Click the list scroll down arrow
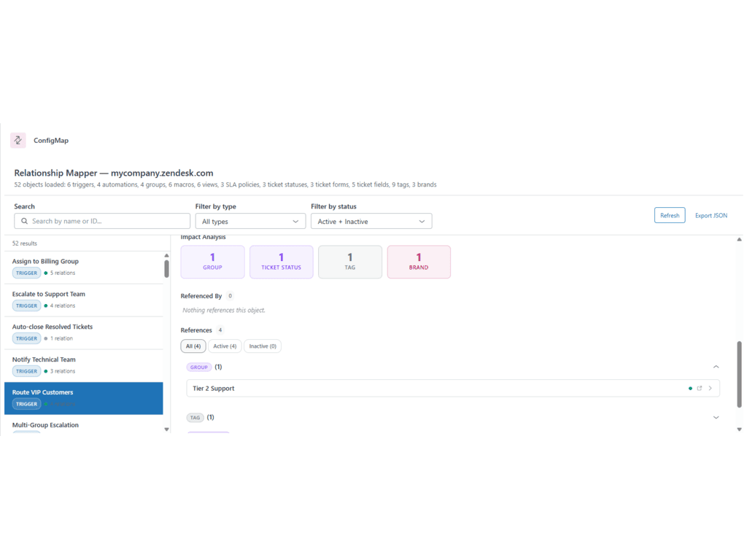747x560 pixels. point(166,429)
